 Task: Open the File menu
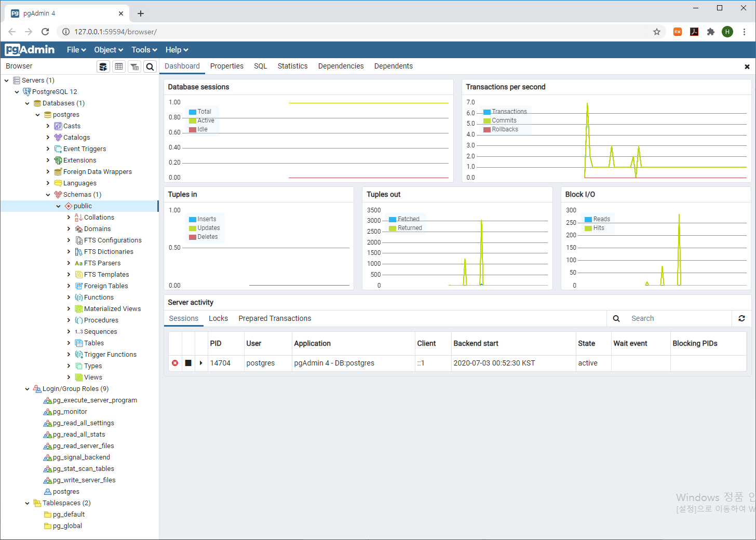[x=76, y=50]
